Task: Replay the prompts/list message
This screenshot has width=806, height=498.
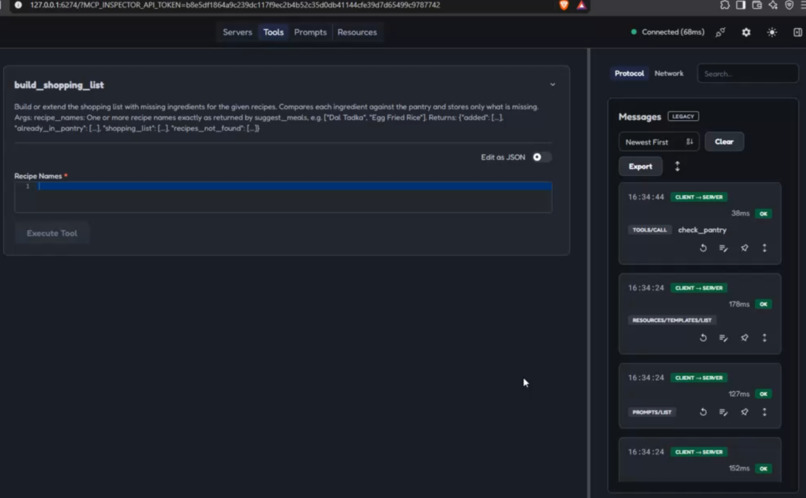Action: [703, 412]
